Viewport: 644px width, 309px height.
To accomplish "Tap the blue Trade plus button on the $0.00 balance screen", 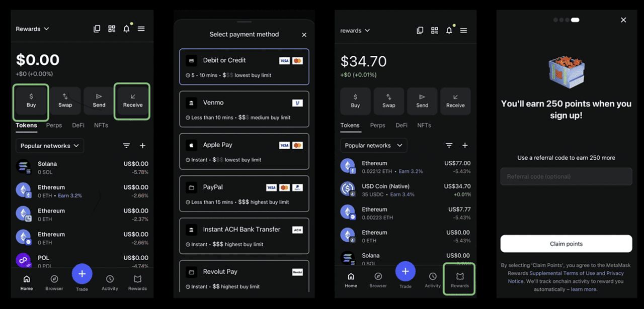I will click(x=82, y=274).
